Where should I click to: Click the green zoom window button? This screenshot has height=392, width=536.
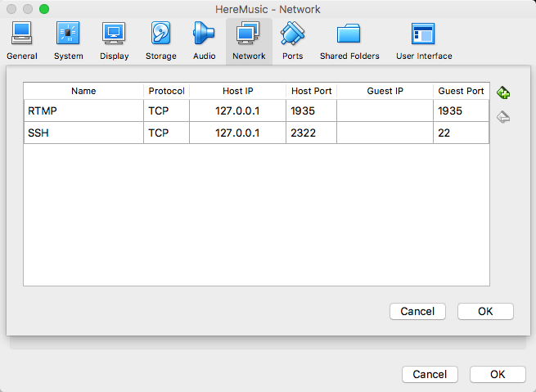click(44, 9)
